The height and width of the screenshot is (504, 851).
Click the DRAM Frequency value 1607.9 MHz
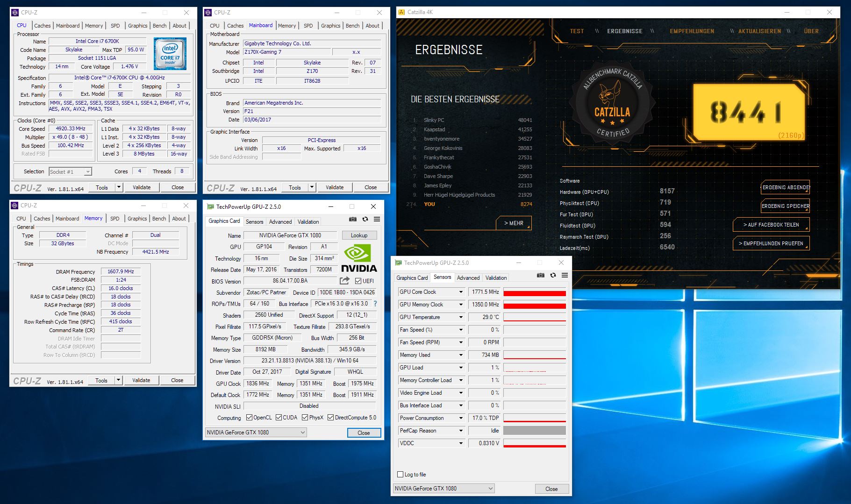pyautogui.click(x=121, y=271)
